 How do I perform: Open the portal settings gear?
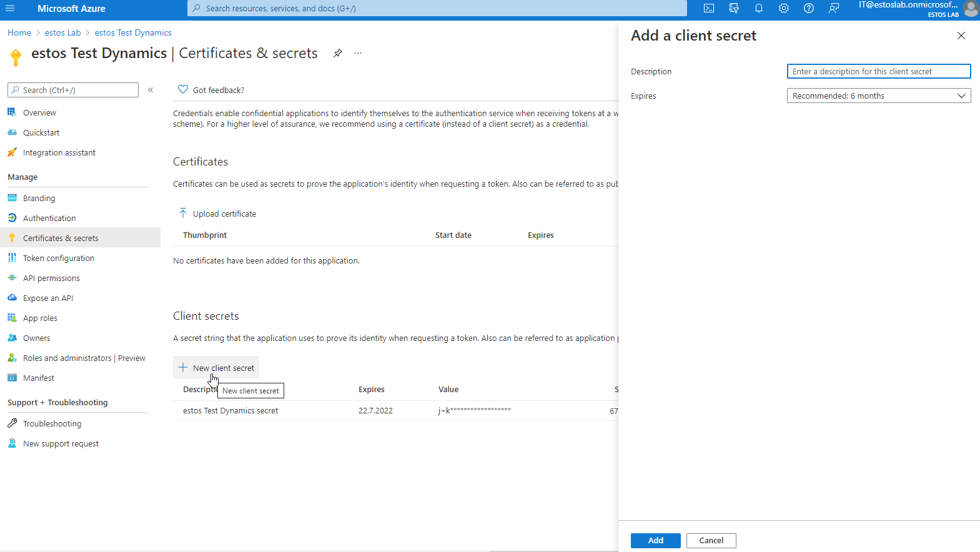(784, 9)
